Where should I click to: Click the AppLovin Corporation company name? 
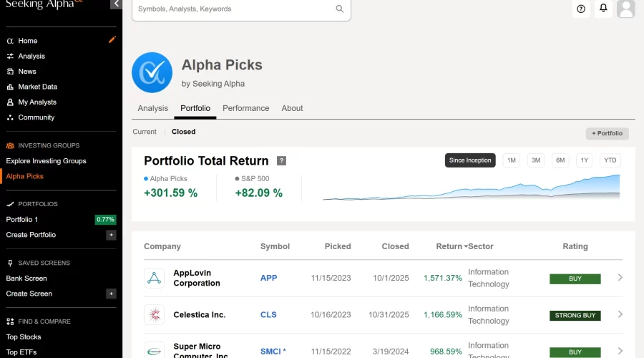[x=197, y=278]
